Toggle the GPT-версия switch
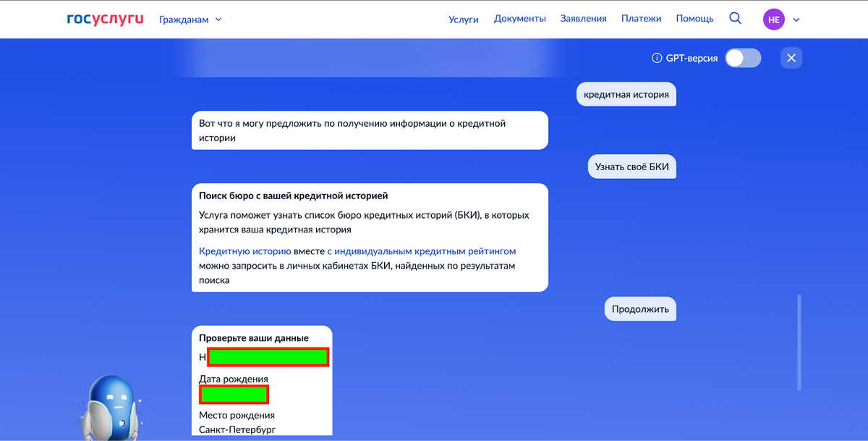The width and height of the screenshot is (868, 441). click(x=744, y=58)
